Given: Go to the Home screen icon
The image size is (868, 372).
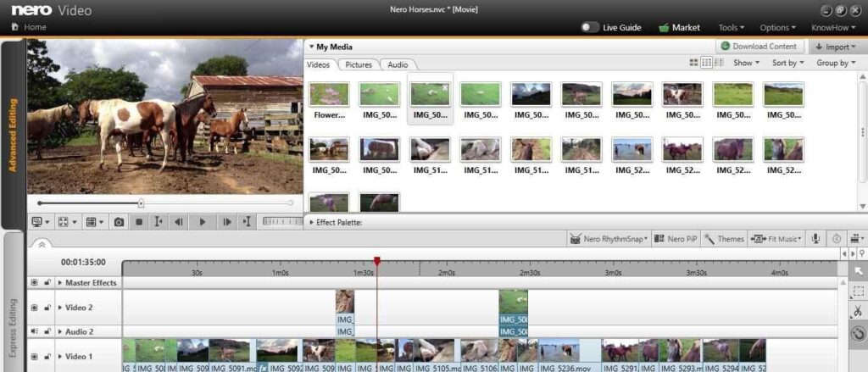Looking at the screenshot, I should tap(15, 26).
